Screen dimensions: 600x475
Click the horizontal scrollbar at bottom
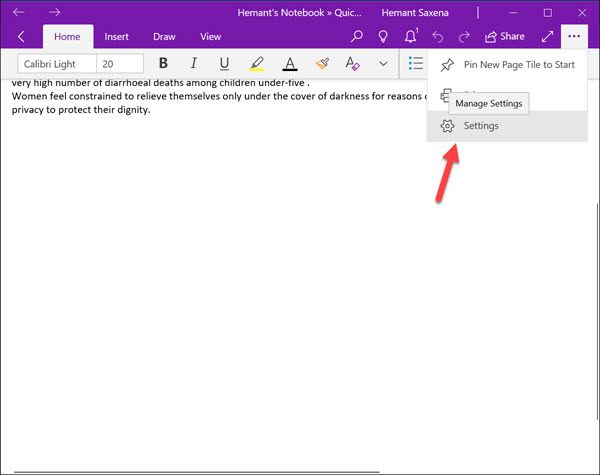(x=197, y=472)
